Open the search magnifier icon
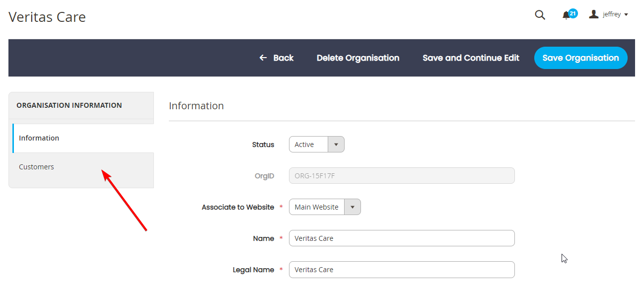Image resolution: width=644 pixels, height=293 pixels. point(540,15)
